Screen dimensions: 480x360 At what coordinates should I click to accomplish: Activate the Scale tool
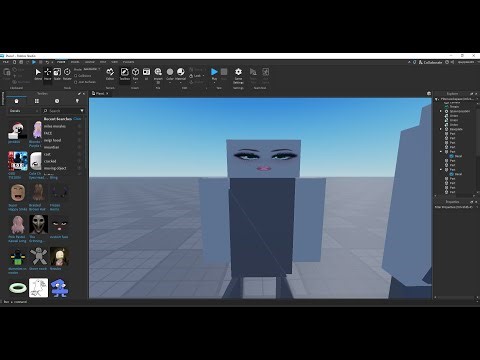57,74
